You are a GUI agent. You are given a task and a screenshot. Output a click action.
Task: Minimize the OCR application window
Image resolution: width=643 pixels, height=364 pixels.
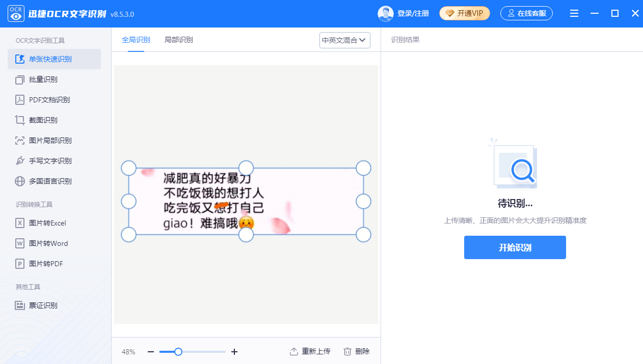pyautogui.click(x=595, y=14)
